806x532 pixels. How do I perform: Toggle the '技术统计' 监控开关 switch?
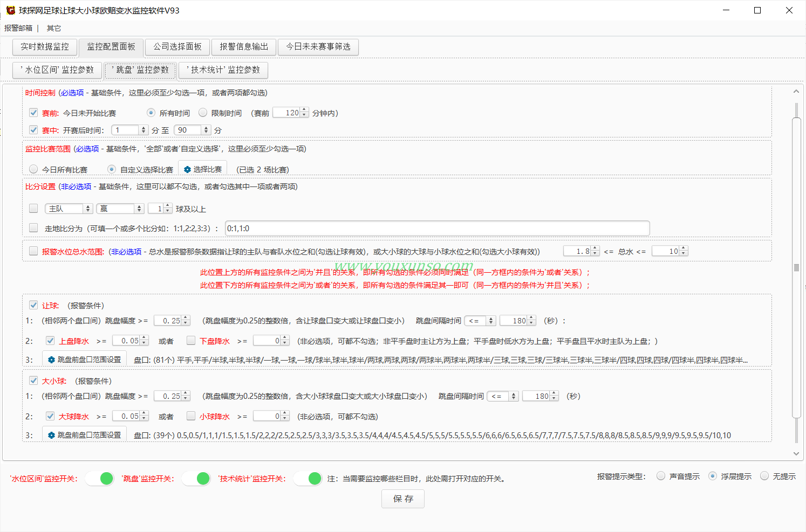[x=308, y=478]
